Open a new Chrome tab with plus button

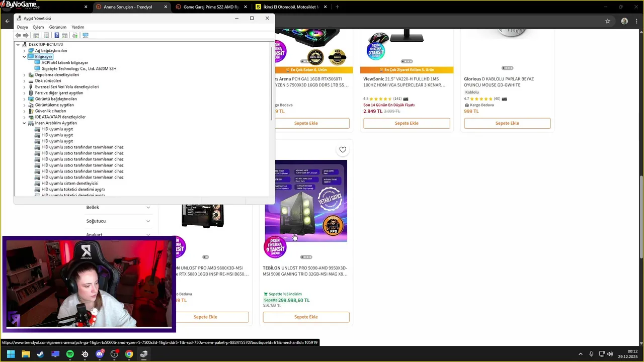(337, 7)
